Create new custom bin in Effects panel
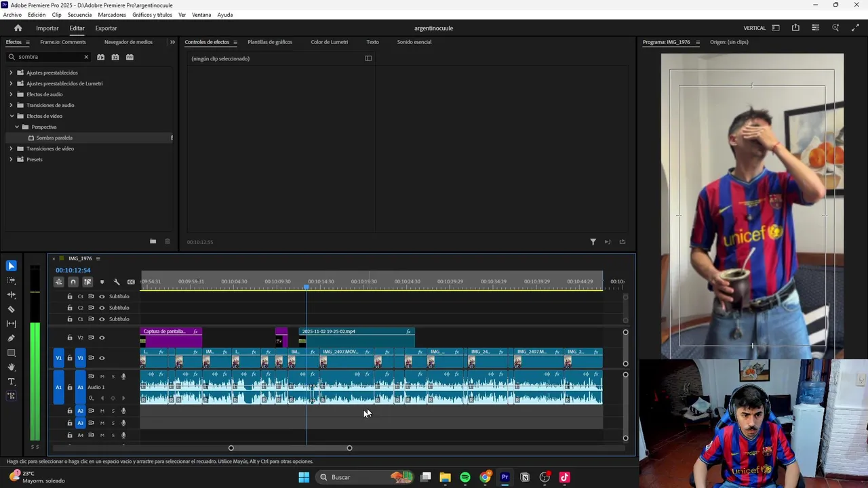868x488 pixels. pyautogui.click(x=153, y=241)
